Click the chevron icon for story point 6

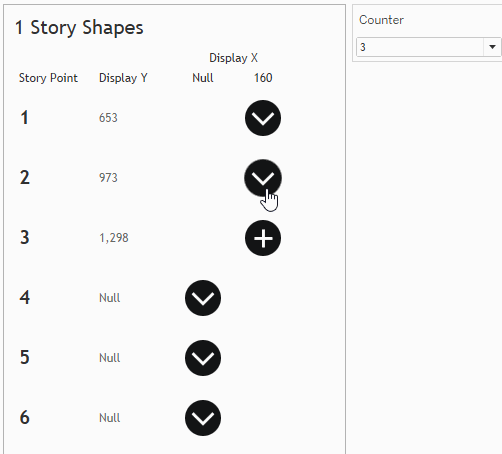(203, 418)
